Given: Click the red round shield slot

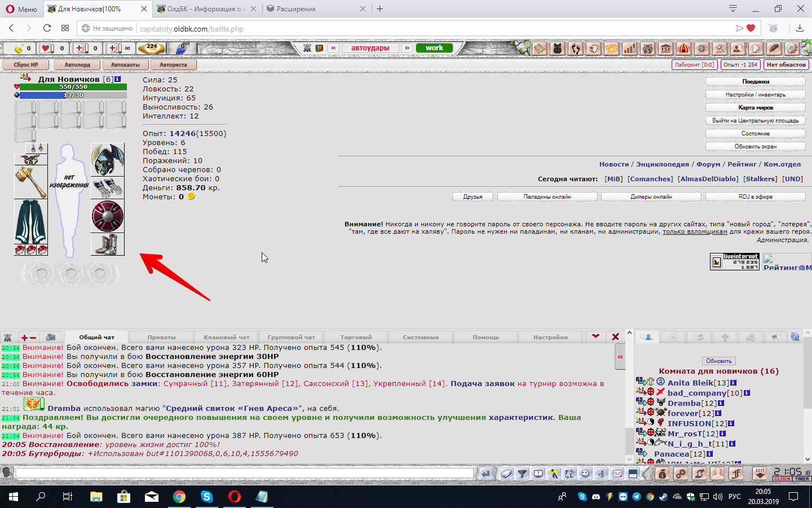Looking at the screenshot, I should [107, 216].
